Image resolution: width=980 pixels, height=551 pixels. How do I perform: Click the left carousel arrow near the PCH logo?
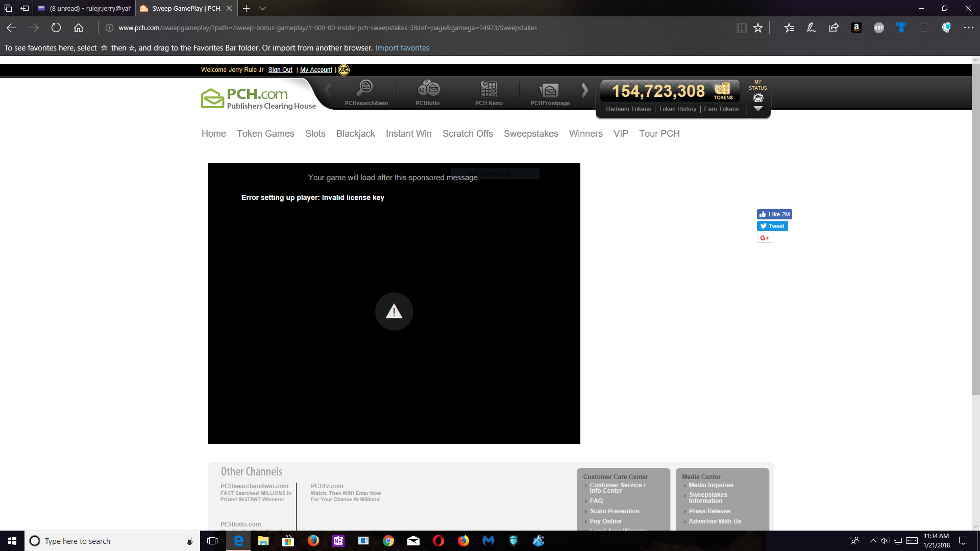(328, 90)
